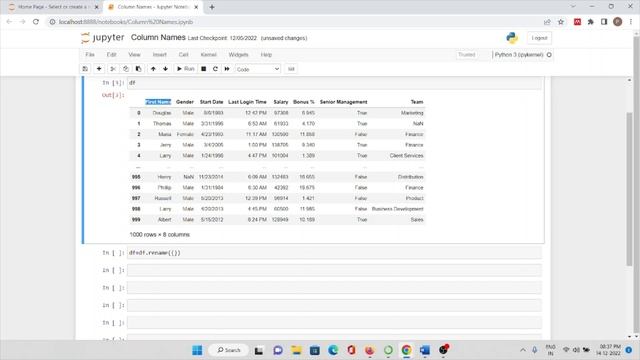640x360 pixels.
Task: Open the Chat app on the taskbar
Action: 278,350
